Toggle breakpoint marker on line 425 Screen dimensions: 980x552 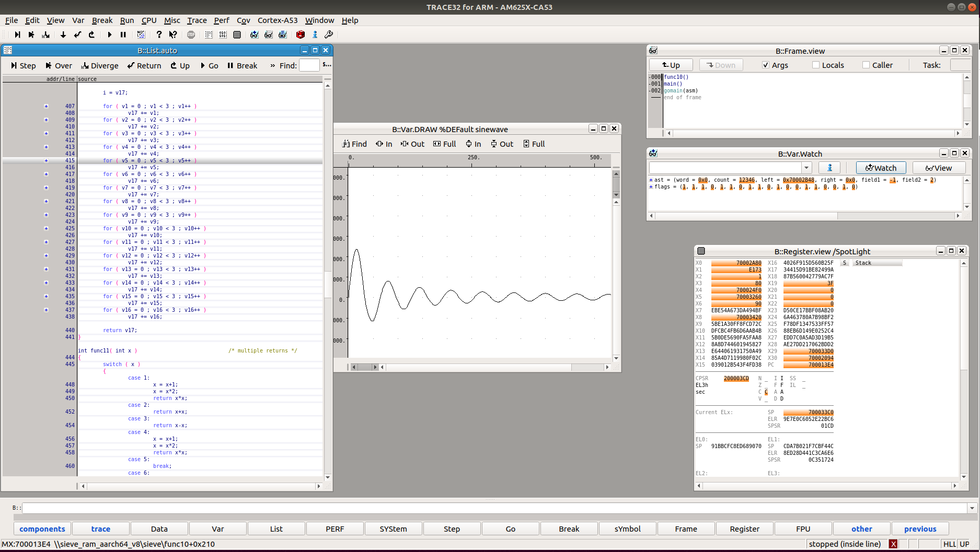pyautogui.click(x=46, y=228)
